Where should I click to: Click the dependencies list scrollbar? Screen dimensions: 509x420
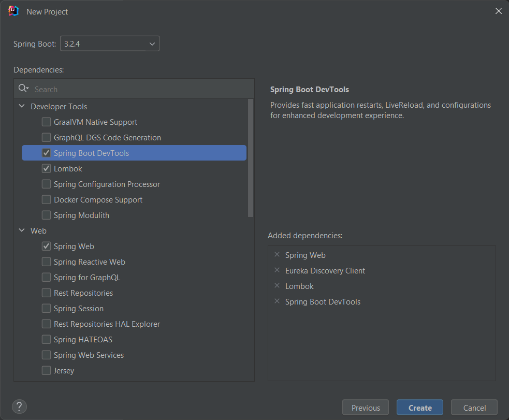[x=251, y=158]
